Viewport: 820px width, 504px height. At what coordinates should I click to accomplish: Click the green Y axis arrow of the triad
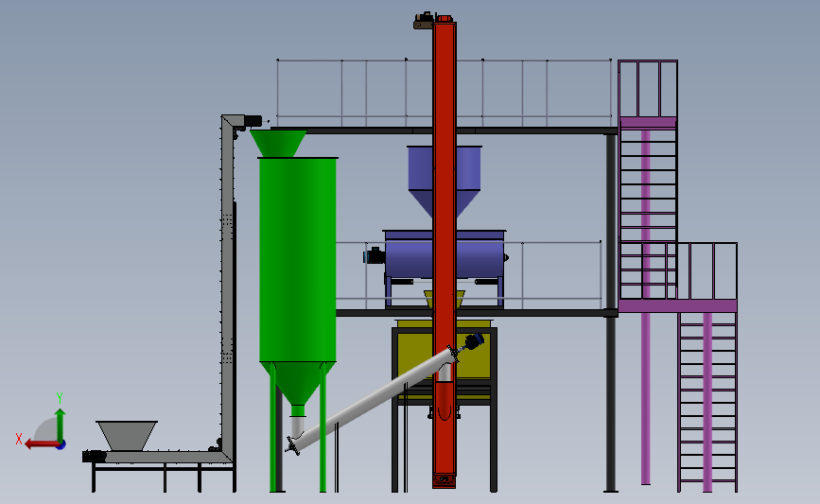(61, 426)
